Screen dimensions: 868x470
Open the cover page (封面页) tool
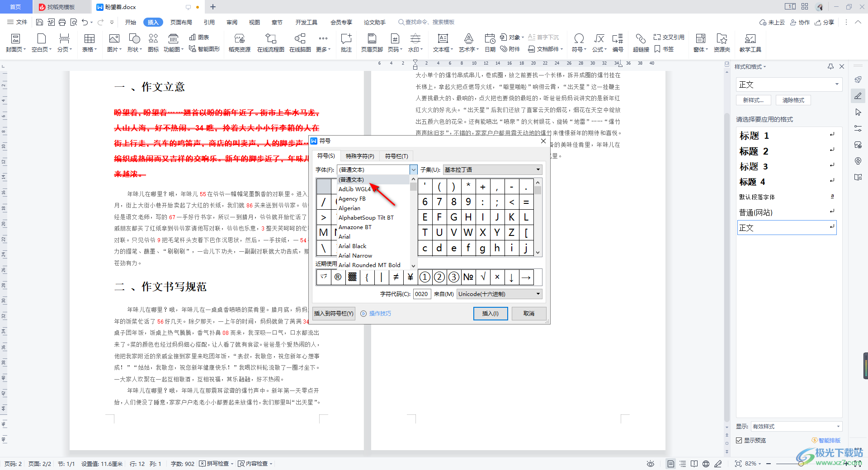[15, 43]
